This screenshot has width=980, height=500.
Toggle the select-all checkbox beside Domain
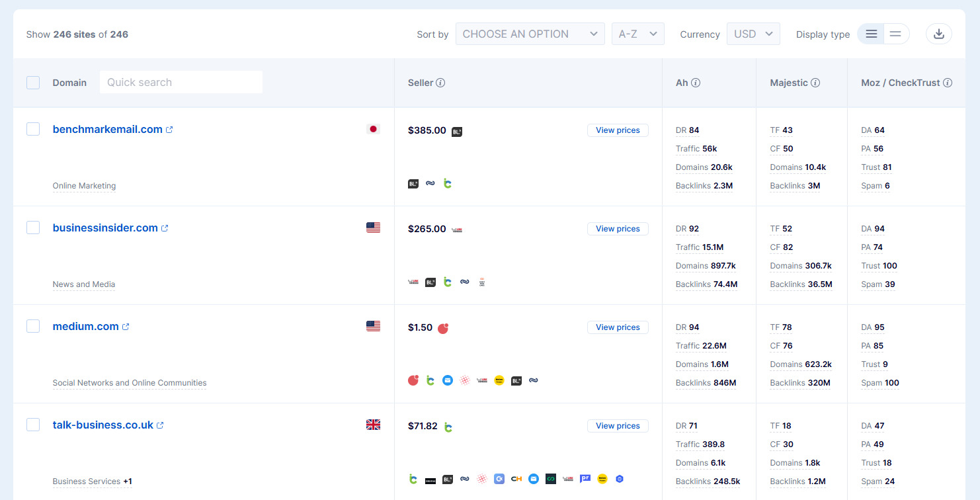point(33,83)
